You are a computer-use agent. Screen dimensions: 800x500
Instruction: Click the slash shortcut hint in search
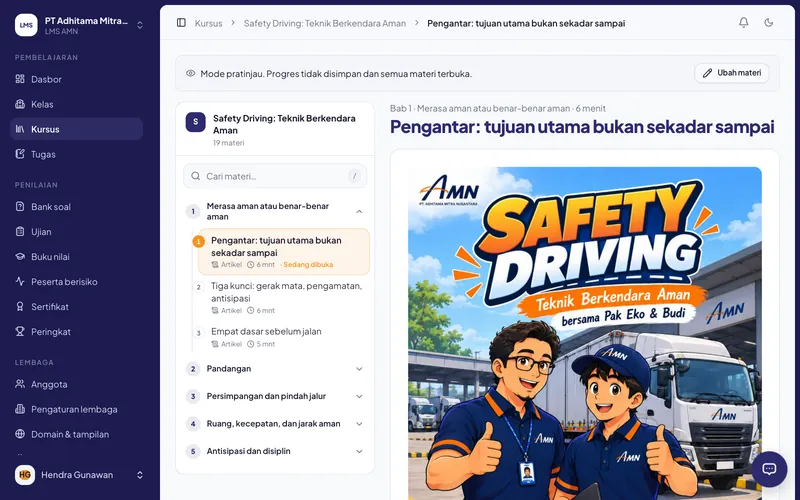(x=354, y=176)
